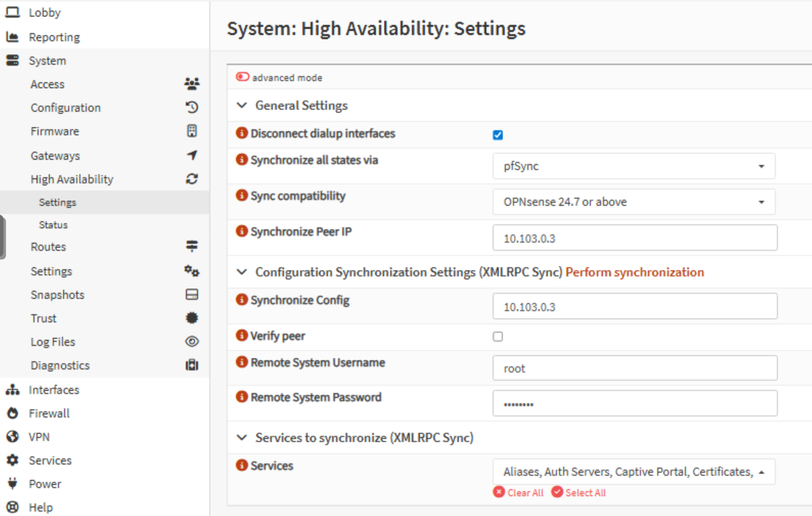
Task: Open the Sync compatibility dropdown
Action: pyautogui.click(x=633, y=202)
